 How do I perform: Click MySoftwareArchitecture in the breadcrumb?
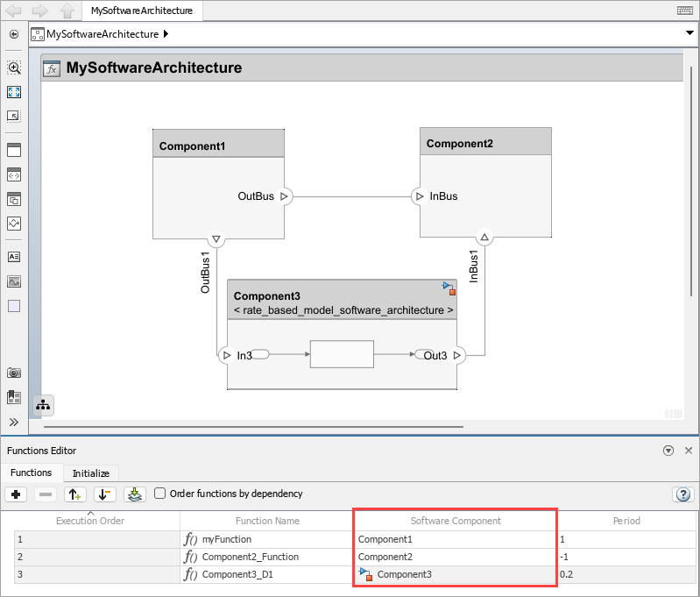coord(103,34)
